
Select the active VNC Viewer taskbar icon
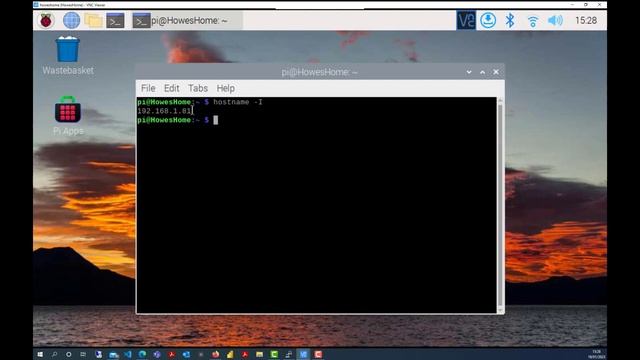point(303,354)
